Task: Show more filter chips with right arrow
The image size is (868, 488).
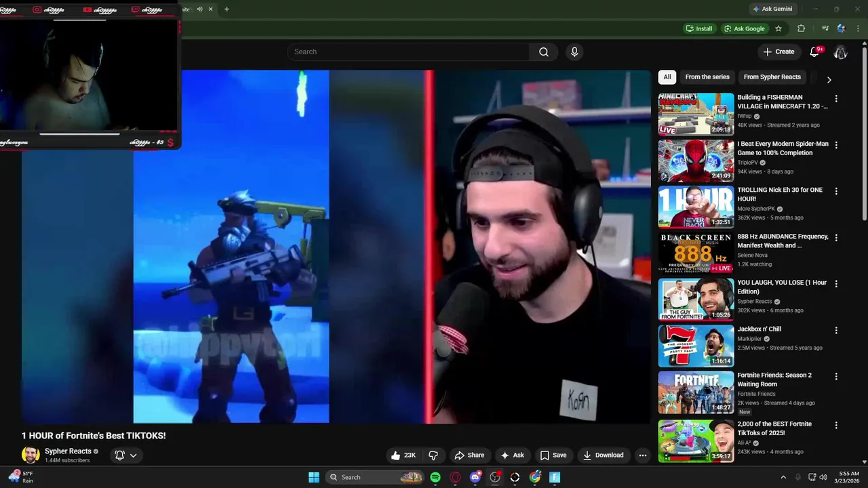Action: coord(829,79)
